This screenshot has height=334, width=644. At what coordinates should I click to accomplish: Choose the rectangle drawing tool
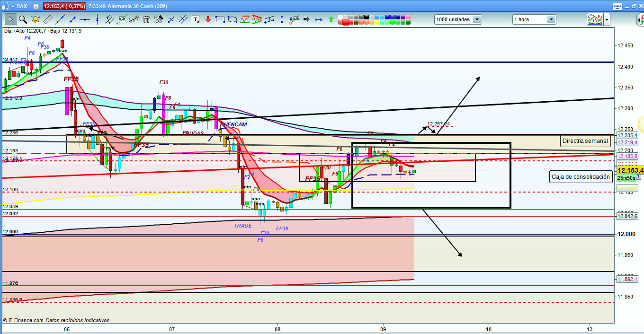(220, 19)
